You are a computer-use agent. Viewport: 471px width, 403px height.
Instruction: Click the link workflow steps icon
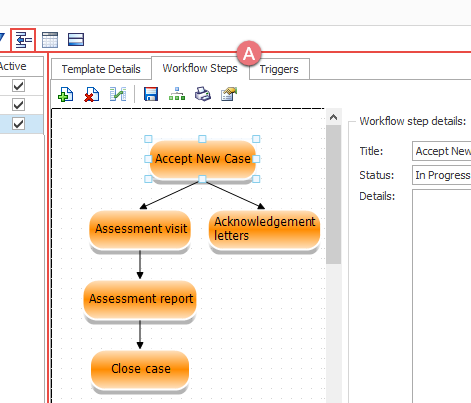click(118, 94)
